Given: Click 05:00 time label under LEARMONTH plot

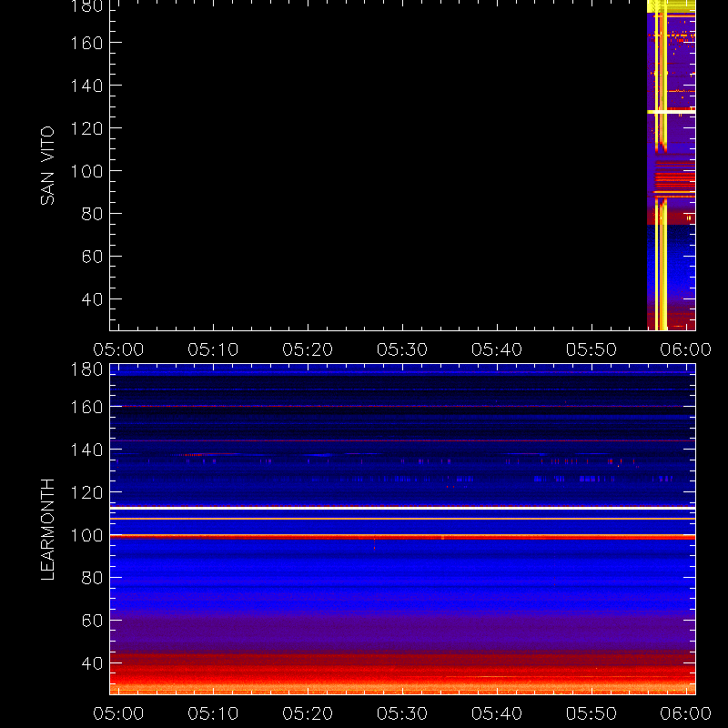Looking at the screenshot, I should 118,713.
